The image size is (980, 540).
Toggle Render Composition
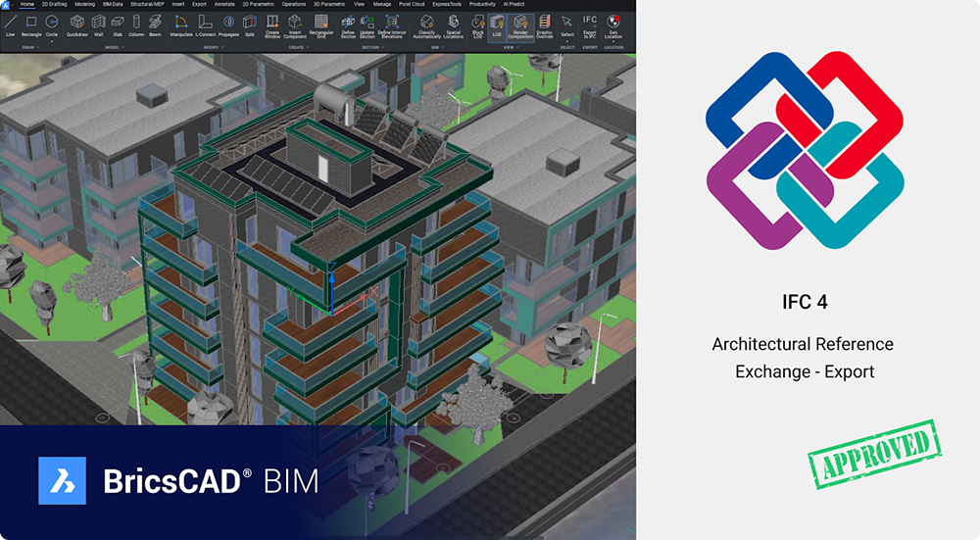pyautogui.click(x=520, y=26)
